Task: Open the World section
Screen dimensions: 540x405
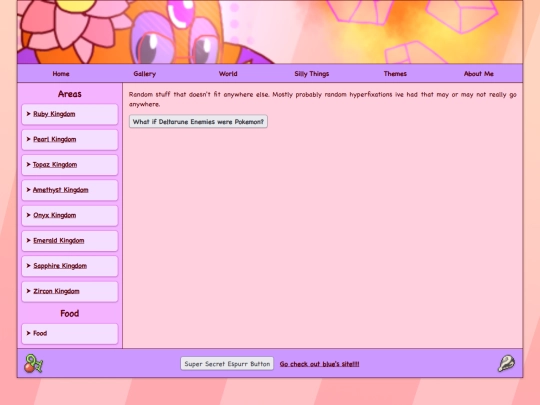Action: tap(228, 74)
